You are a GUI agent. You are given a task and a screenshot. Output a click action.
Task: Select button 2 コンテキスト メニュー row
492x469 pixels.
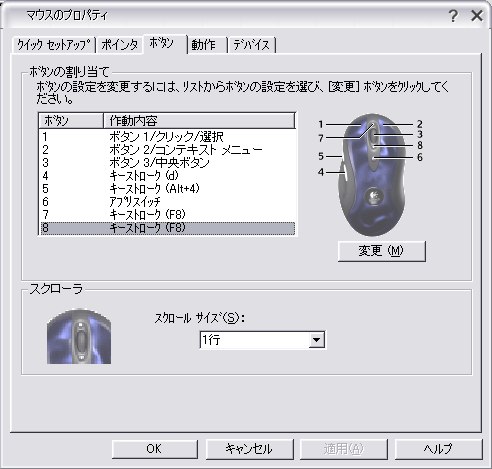[167, 150]
